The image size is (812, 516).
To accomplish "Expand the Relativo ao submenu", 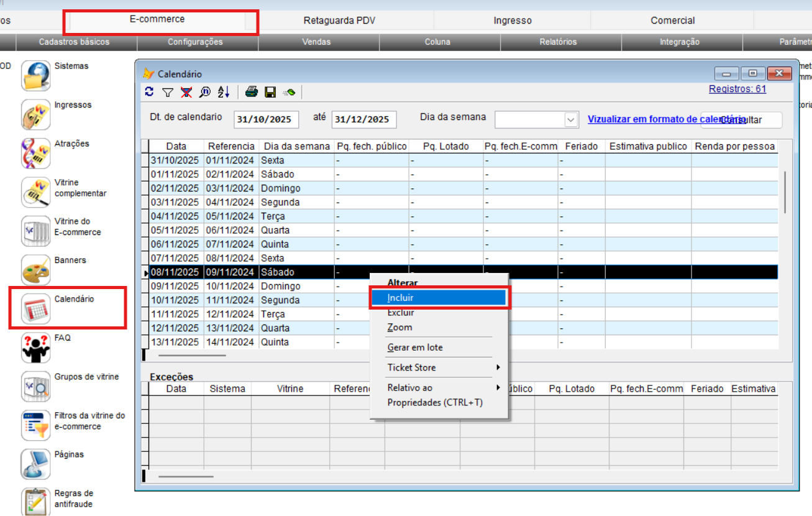I will (442, 387).
